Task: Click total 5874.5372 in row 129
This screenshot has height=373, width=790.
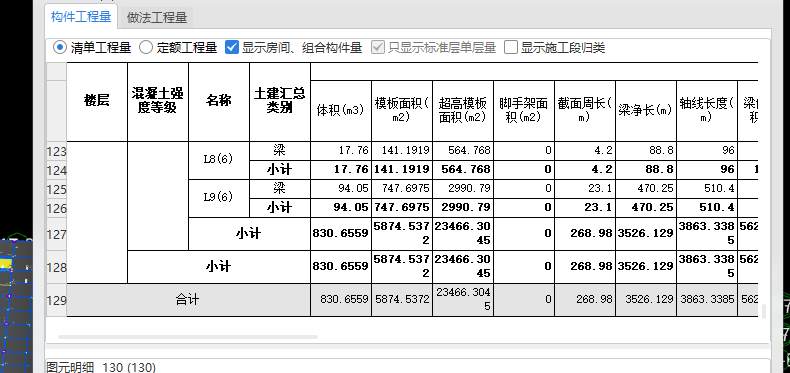Action: tap(402, 300)
